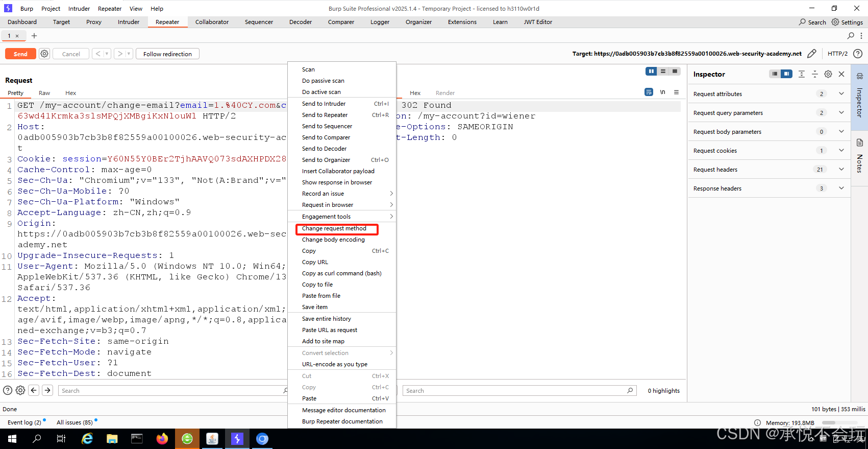Click the Send button

(20, 54)
